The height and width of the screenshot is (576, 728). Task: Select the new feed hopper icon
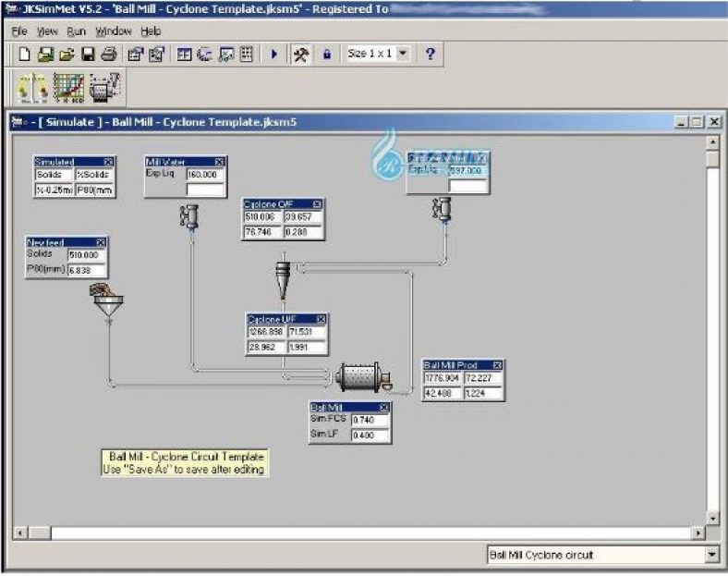coord(107,300)
